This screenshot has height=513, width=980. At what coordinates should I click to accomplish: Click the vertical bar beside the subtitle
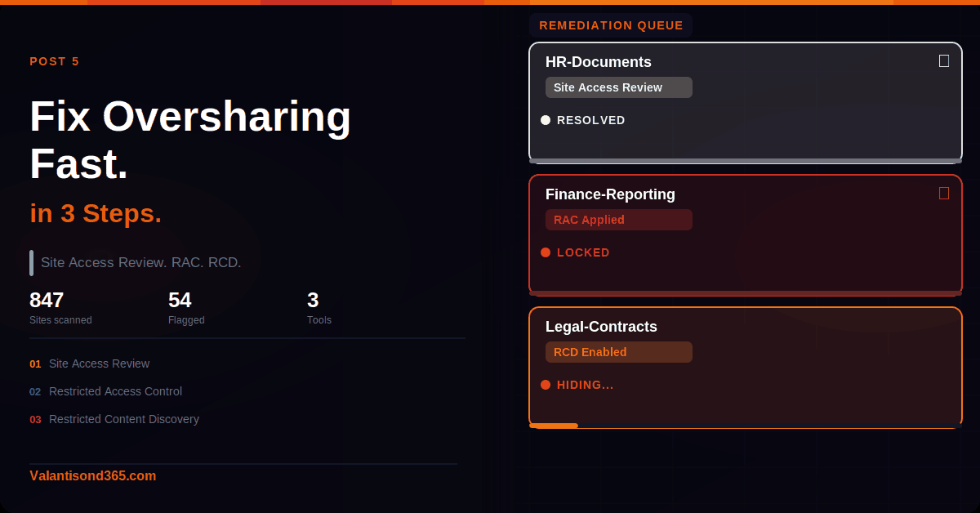(31, 263)
